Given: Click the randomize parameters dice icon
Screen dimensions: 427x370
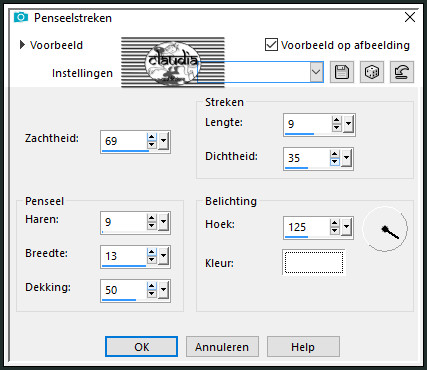Looking at the screenshot, I should coord(372,72).
